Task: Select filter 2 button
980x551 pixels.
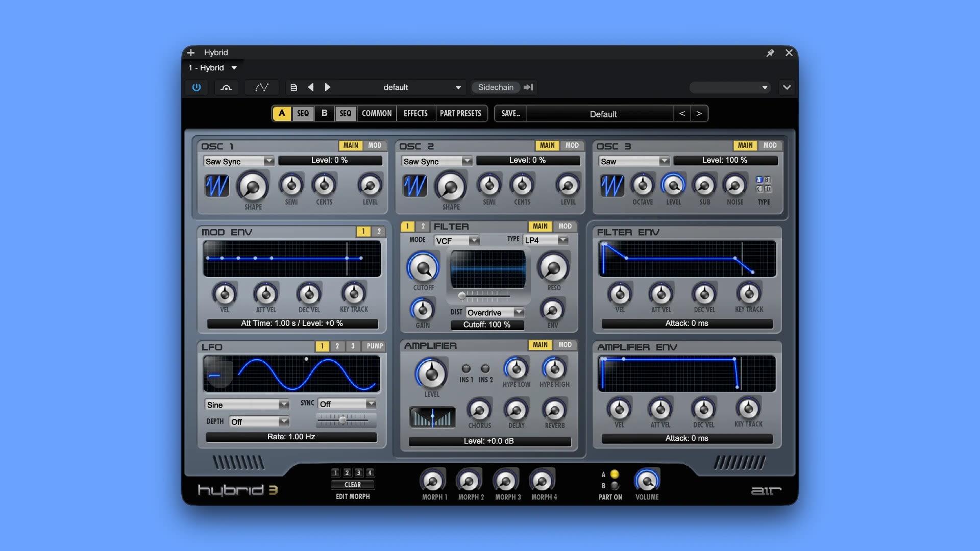Action: [x=423, y=226]
